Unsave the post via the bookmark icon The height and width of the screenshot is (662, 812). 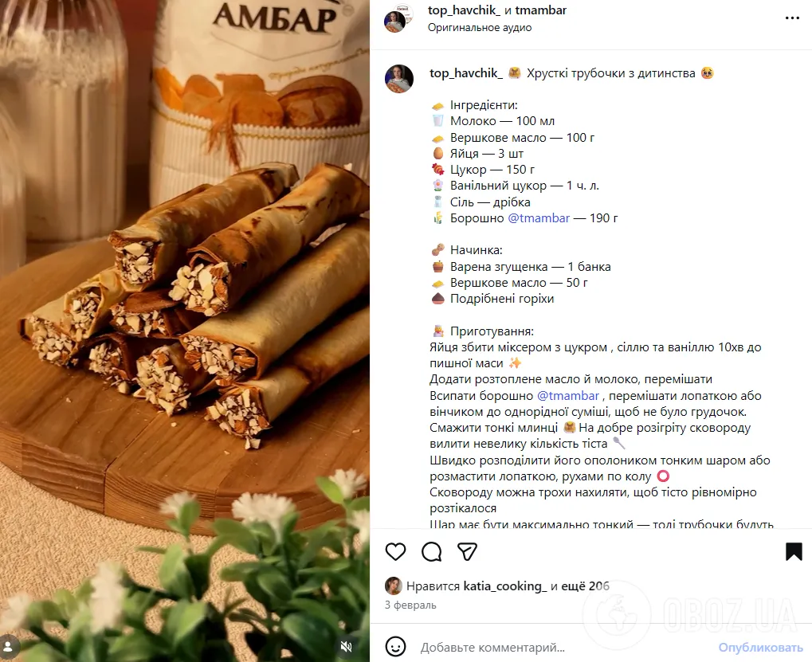[794, 550]
